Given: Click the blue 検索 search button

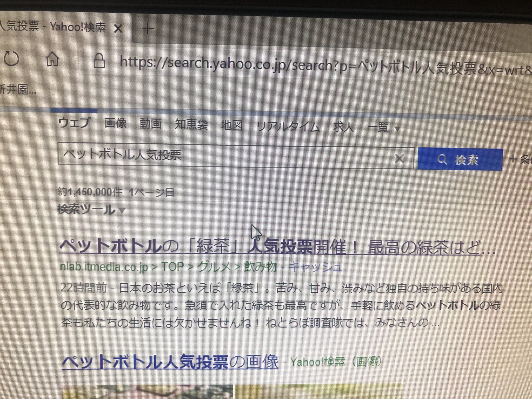Looking at the screenshot, I should click(460, 159).
